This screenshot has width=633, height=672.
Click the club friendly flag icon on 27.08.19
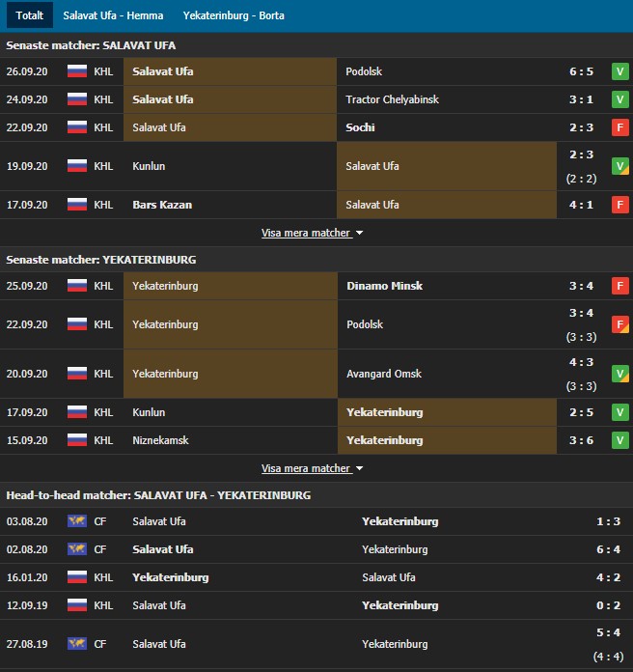pyautogui.click(x=77, y=644)
